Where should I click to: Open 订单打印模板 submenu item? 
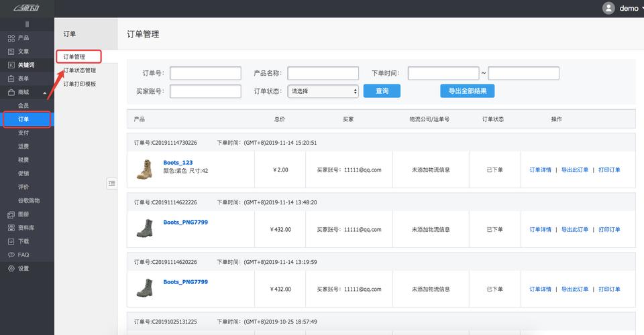80,84
